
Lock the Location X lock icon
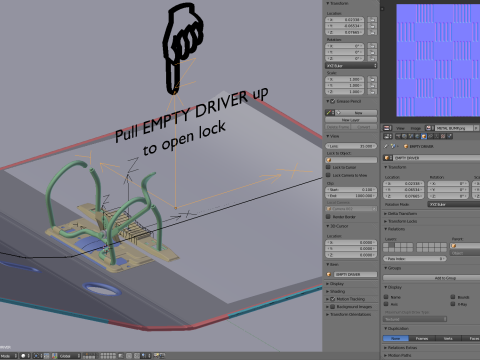coord(372,20)
